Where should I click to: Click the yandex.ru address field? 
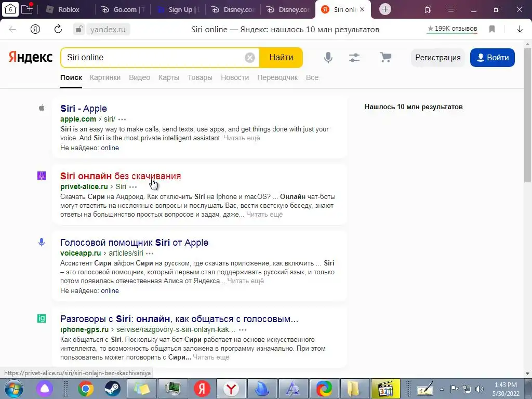point(108,30)
